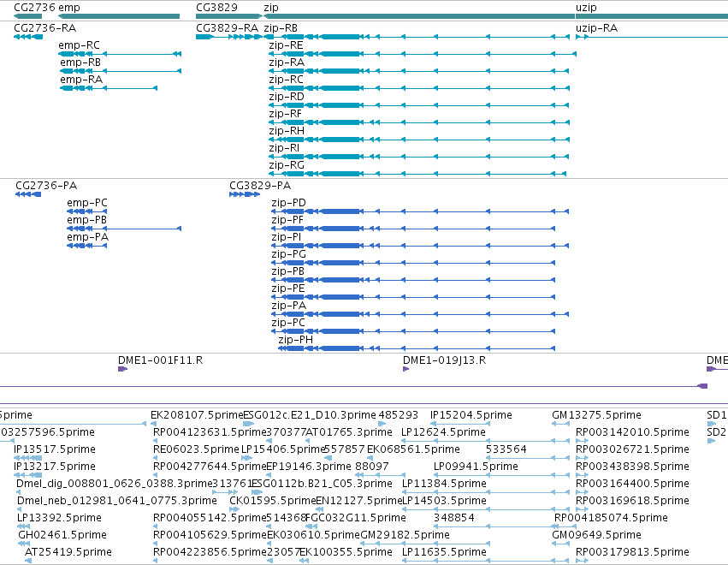The image size is (728, 565).
Task: Select protein CG3829-PA
Action: (x=260, y=186)
